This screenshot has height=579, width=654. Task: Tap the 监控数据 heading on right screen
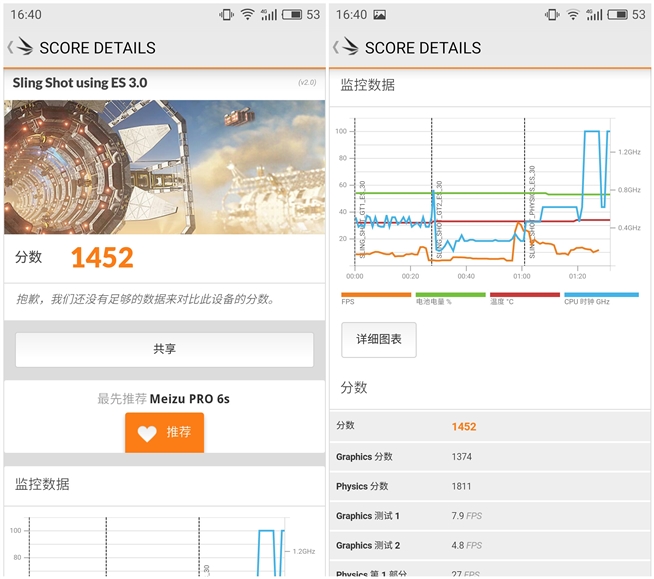pyautogui.click(x=367, y=85)
